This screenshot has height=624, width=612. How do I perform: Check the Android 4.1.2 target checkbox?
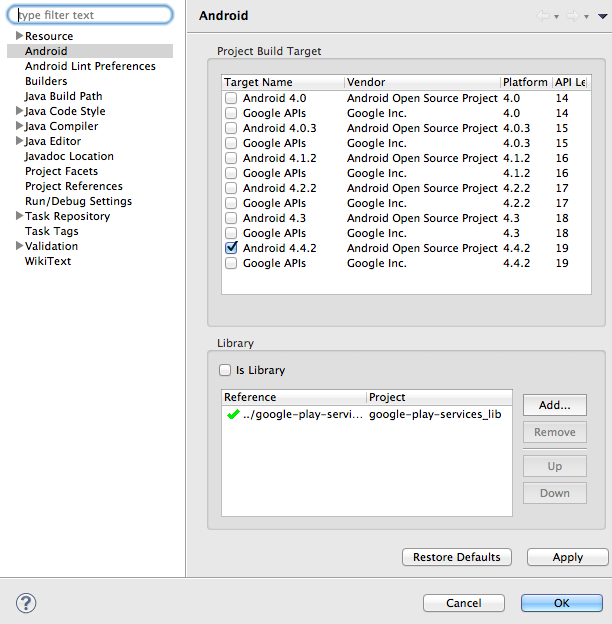pos(231,158)
